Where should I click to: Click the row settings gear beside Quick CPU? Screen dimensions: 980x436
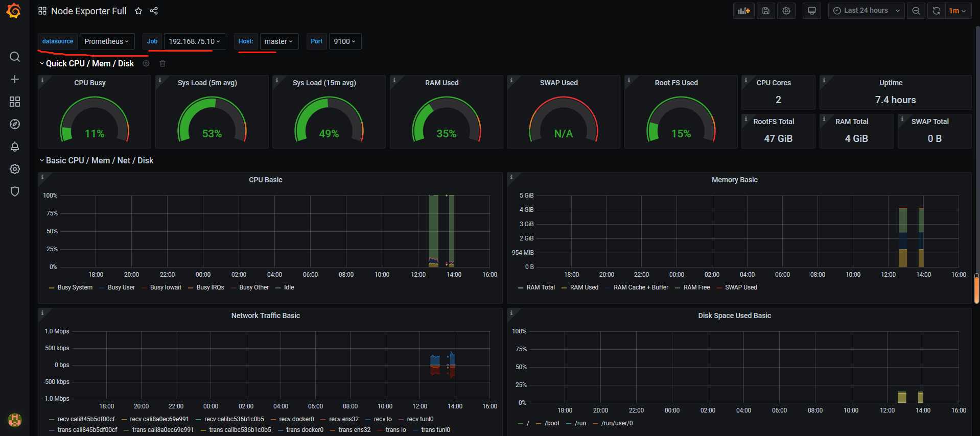(x=146, y=63)
